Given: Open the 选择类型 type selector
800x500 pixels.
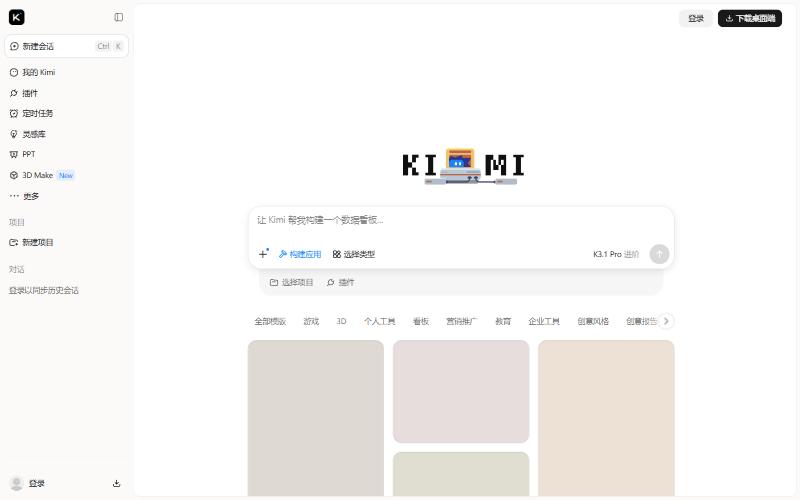Looking at the screenshot, I should coord(354,254).
